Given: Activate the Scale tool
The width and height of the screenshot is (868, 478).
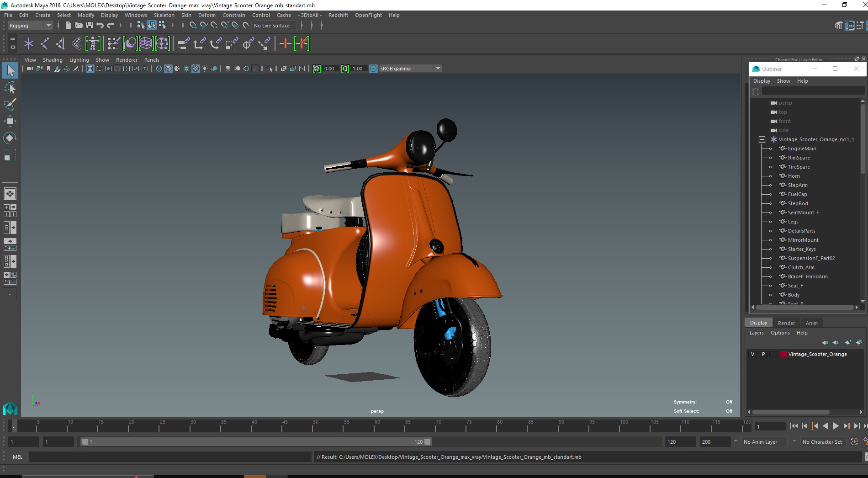Looking at the screenshot, I should click(x=10, y=155).
